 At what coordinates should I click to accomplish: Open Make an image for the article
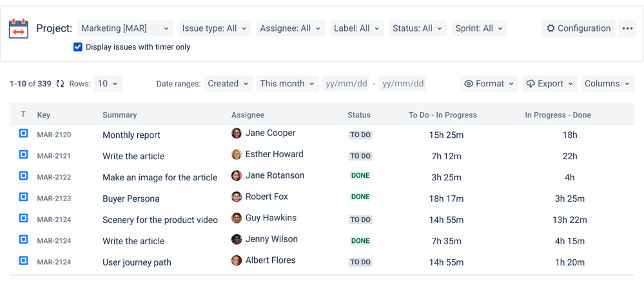(160, 177)
